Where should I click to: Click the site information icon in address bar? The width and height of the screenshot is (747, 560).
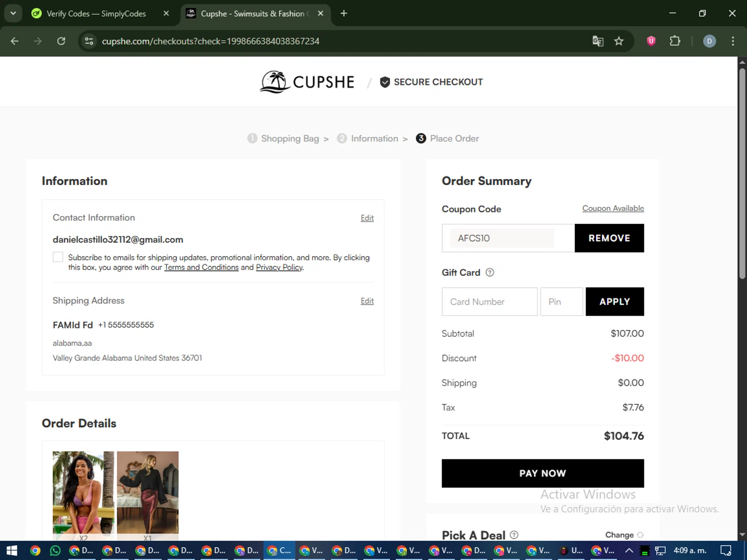pyautogui.click(x=89, y=41)
